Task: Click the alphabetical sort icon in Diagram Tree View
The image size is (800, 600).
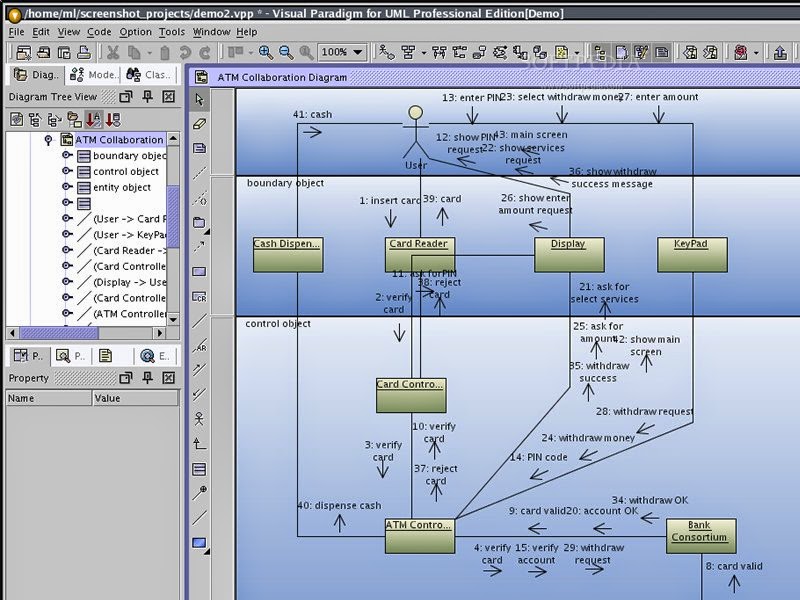Action: [95, 121]
